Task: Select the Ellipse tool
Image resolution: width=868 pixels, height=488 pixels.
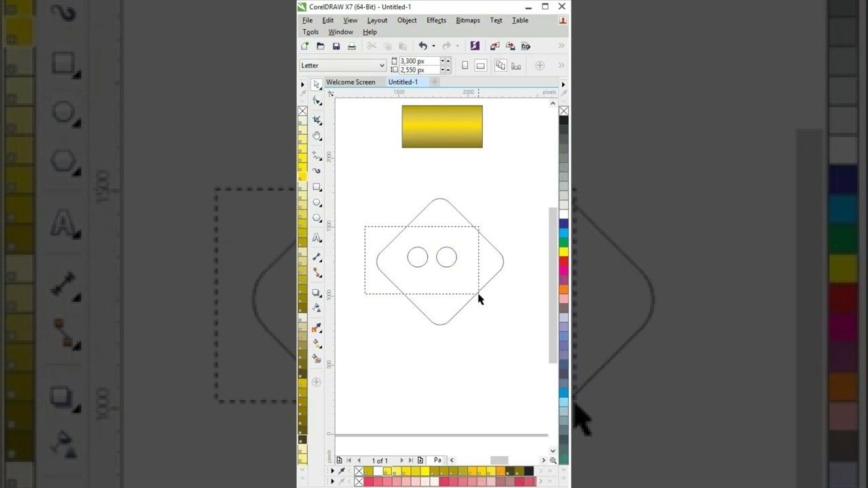Action: pyautogui.click(x=317, y=203)
